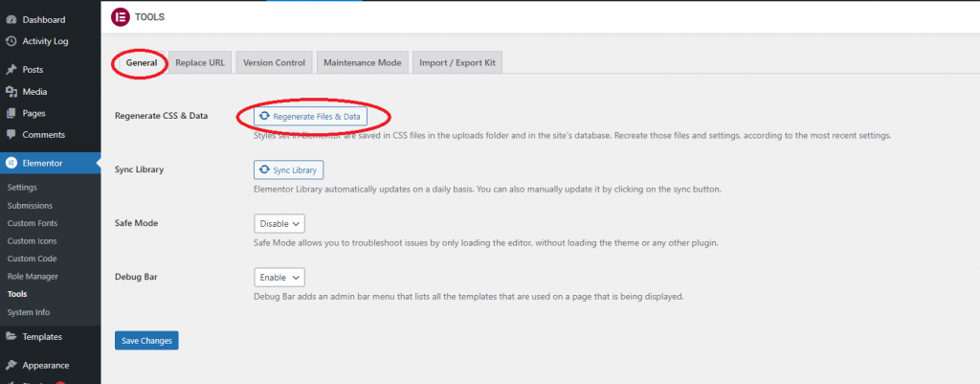Go to Import / Export Kit tab
980x384 pixels.
point(457,62)
